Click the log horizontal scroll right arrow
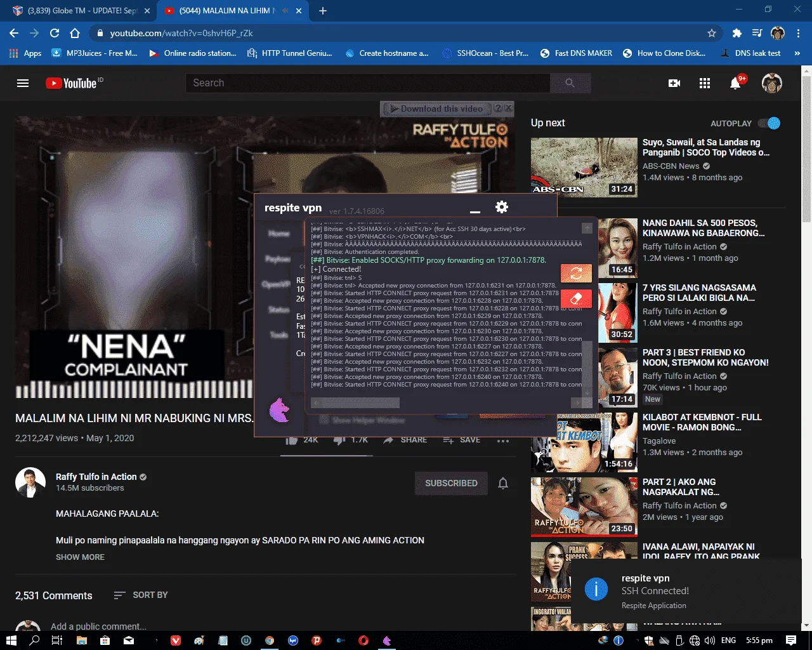812x650 pixels. pyautogui.click(x=576, y=402)
